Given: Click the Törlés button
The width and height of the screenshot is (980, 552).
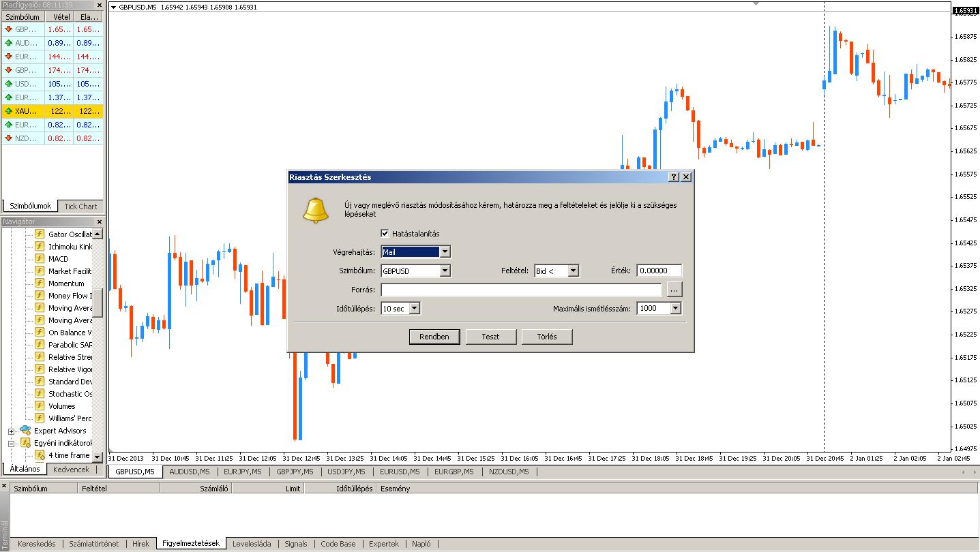Looking at the screenshot, I should (547, 337).
